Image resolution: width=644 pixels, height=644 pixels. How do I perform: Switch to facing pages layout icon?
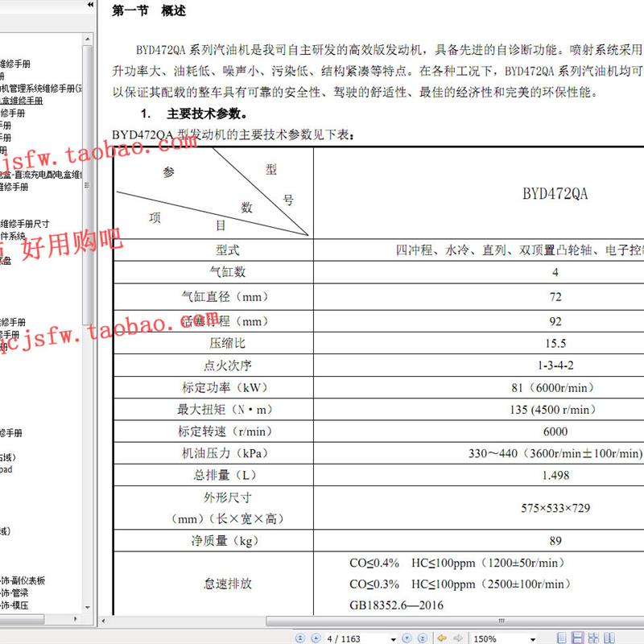coord(609,638)
